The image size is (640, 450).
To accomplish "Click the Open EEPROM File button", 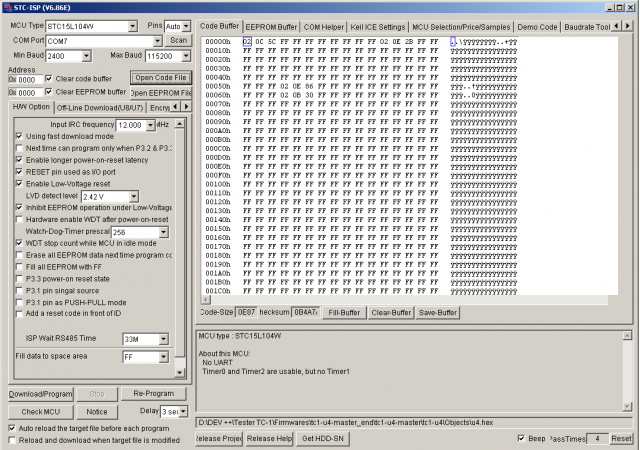I will [161, 93].
